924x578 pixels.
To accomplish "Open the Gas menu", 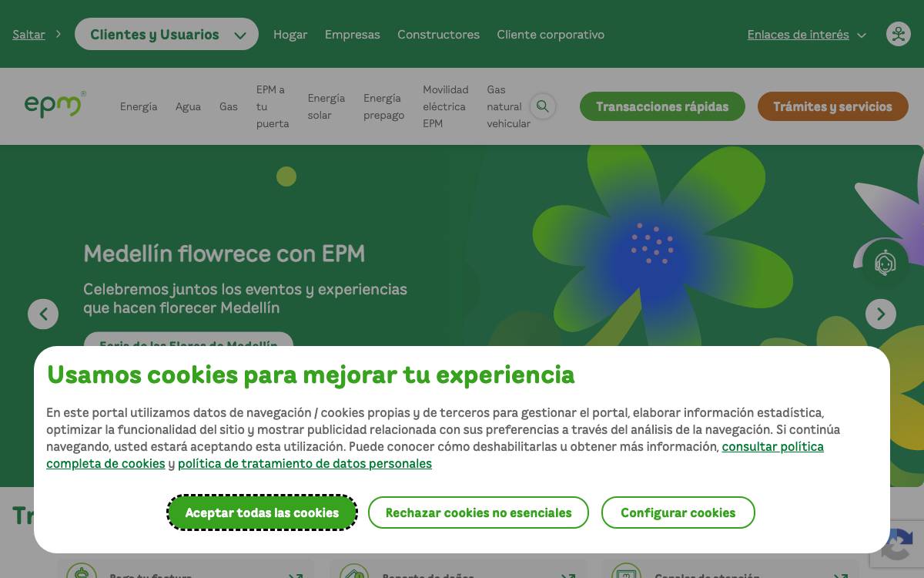I will 229,106.
